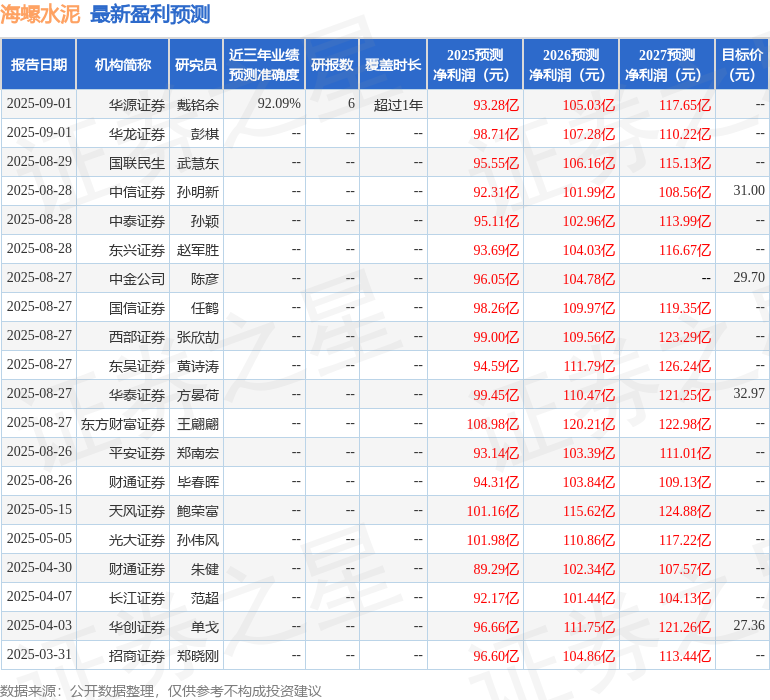This screenshot has height=700, width=770.
Task: Click researcher name 朱健
Action: 205,569
